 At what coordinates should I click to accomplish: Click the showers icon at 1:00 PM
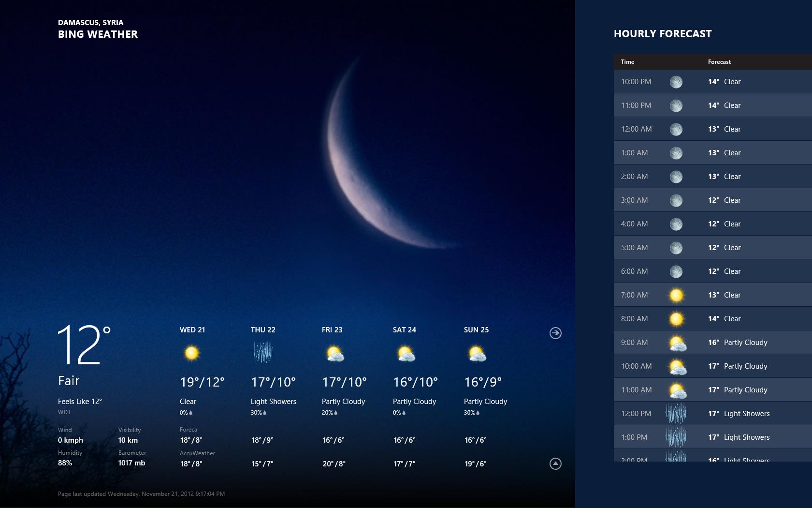point(676,437)
